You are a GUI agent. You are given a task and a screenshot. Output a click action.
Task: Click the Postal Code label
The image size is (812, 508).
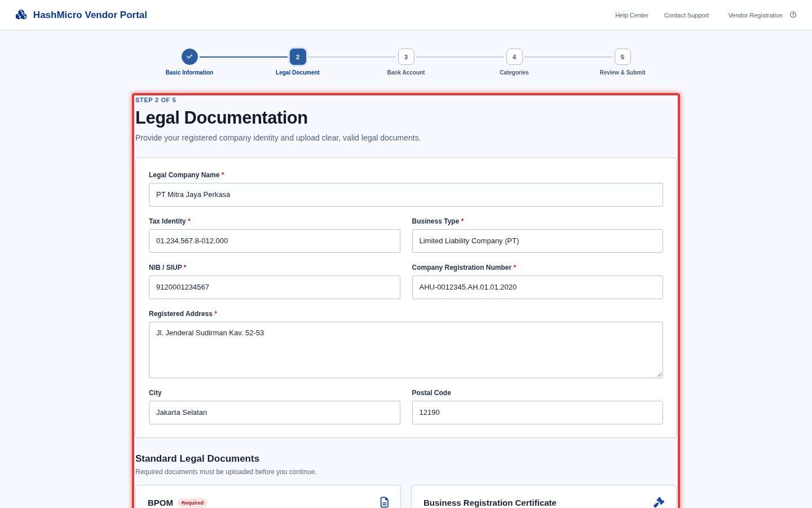pos(431,393)
